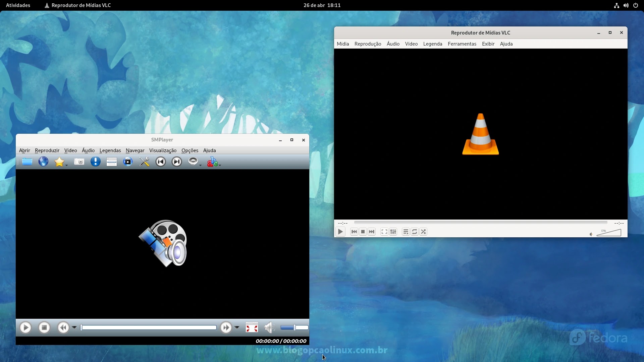Toggle VLC loop mode button

415,232
